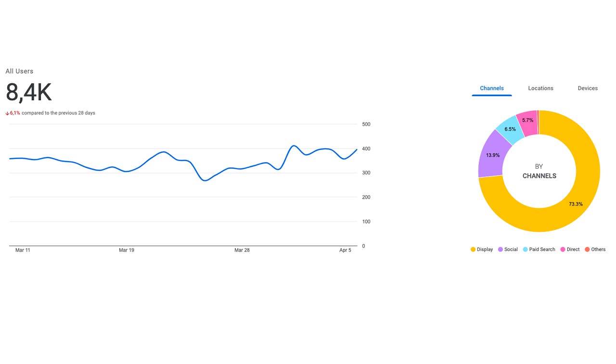The height and width of the screenshot is (364, 616).
Task: Open the Locations tab
Action: tap(540, 88)
